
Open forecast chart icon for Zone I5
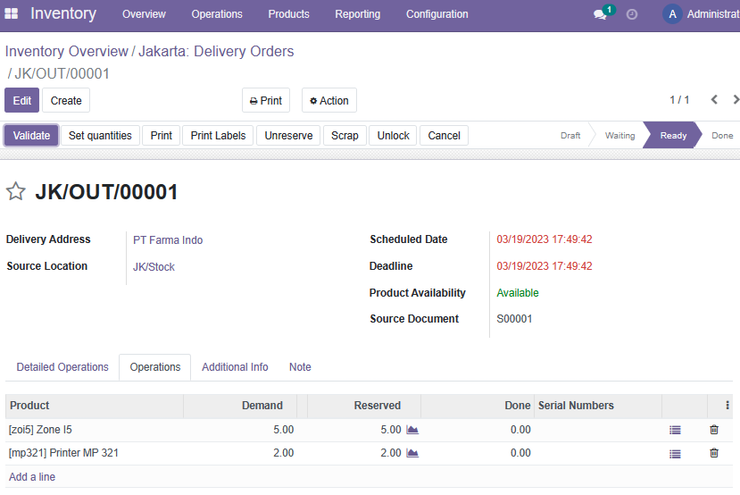click(x=412, y=429)
